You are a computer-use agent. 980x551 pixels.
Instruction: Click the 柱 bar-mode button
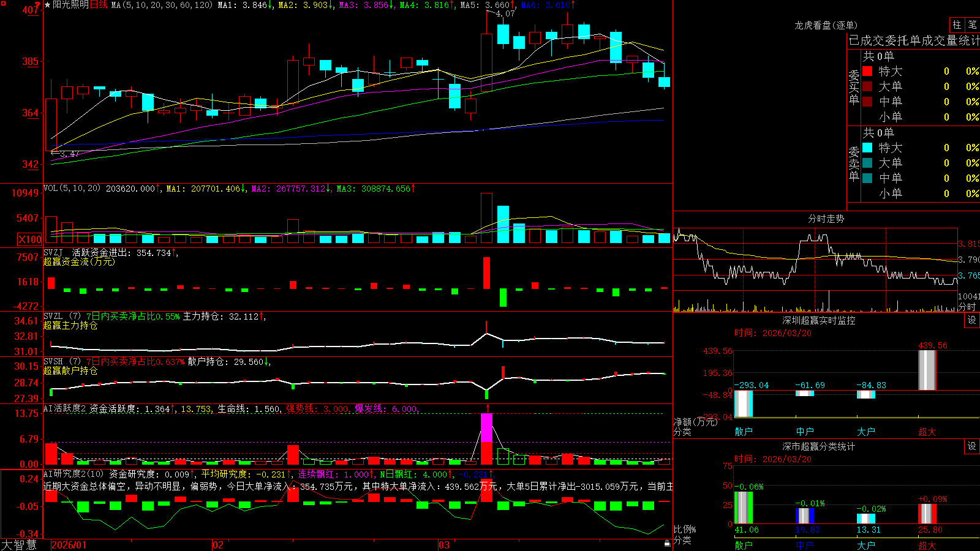(x=957, y=24)
